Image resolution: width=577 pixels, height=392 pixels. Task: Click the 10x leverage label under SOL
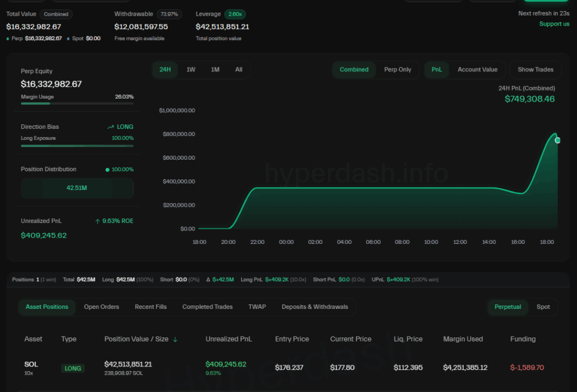(x=28, y=373)
